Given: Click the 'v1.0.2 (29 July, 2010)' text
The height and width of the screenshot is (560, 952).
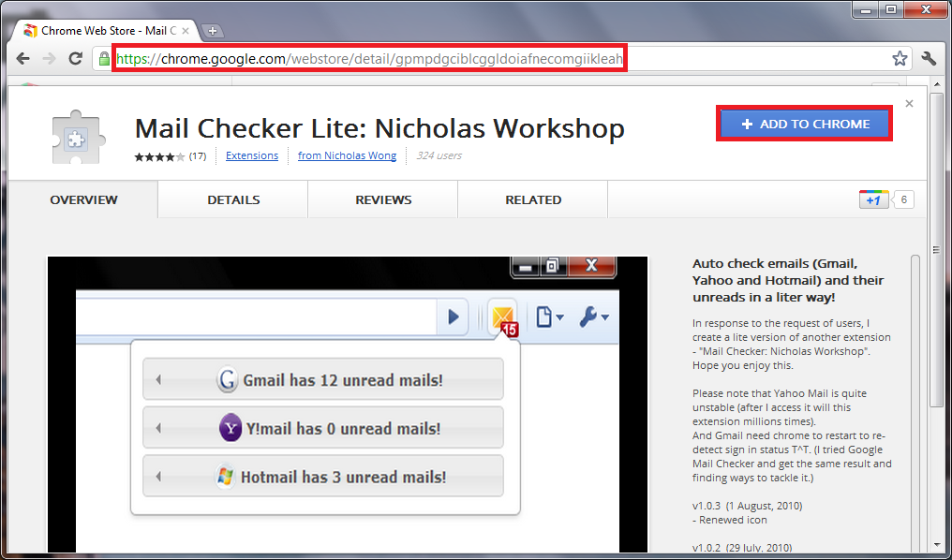Looking at the screenshot, I should pos(742,548).
